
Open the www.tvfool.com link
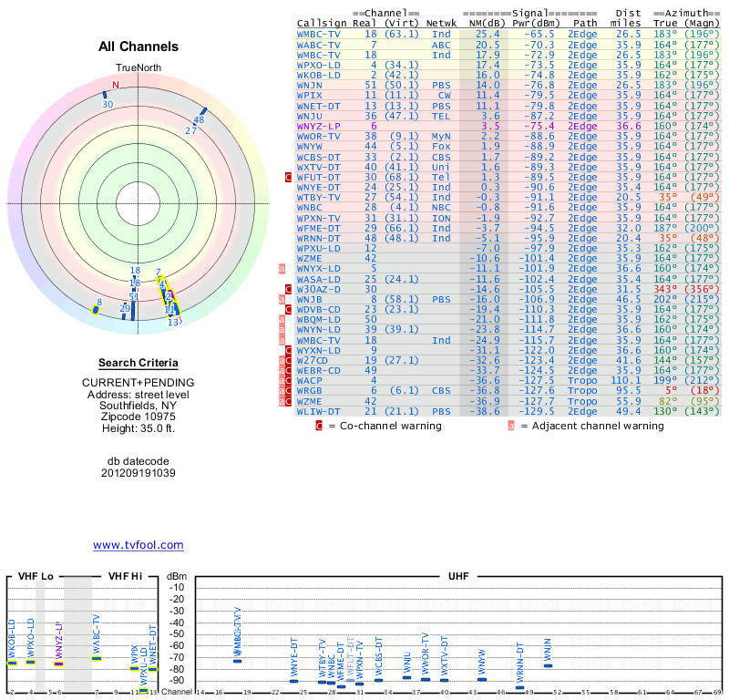(x=138, y=545)
